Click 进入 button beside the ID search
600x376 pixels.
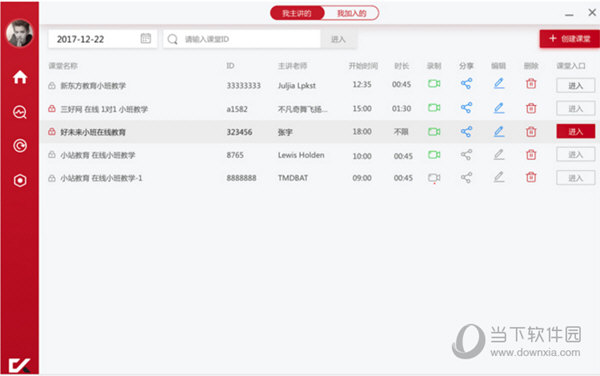pos(338,39)
